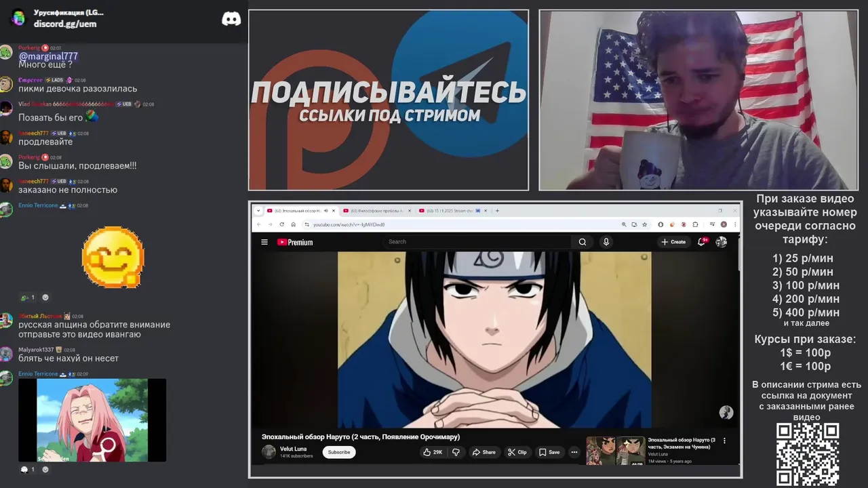Click the "ПОДПИСЫВАЙТЕСЬ" banner

389,91
